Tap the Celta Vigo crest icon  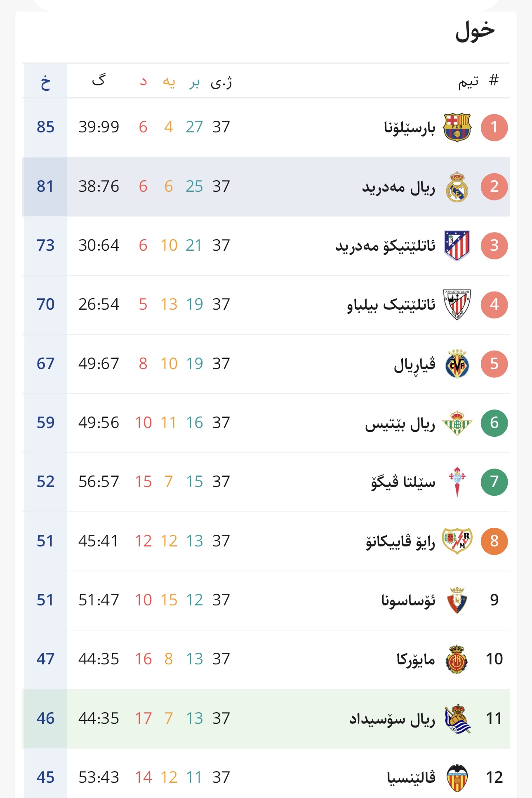457,482
